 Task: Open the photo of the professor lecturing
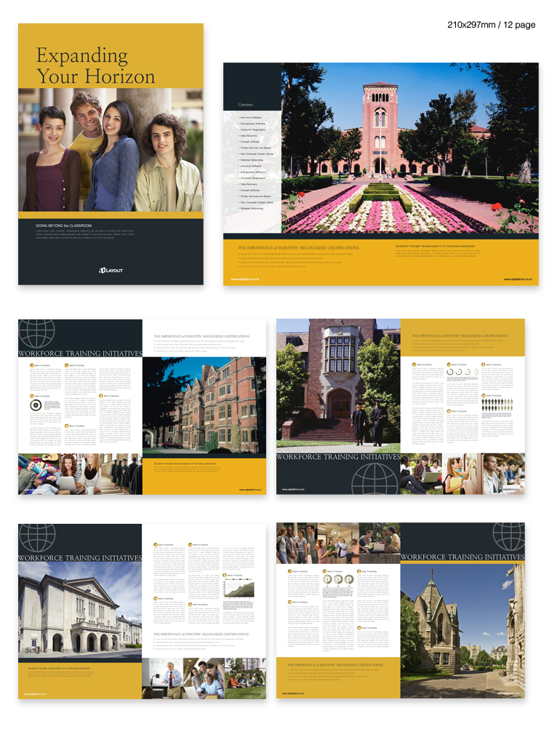[x=163, y=679]
